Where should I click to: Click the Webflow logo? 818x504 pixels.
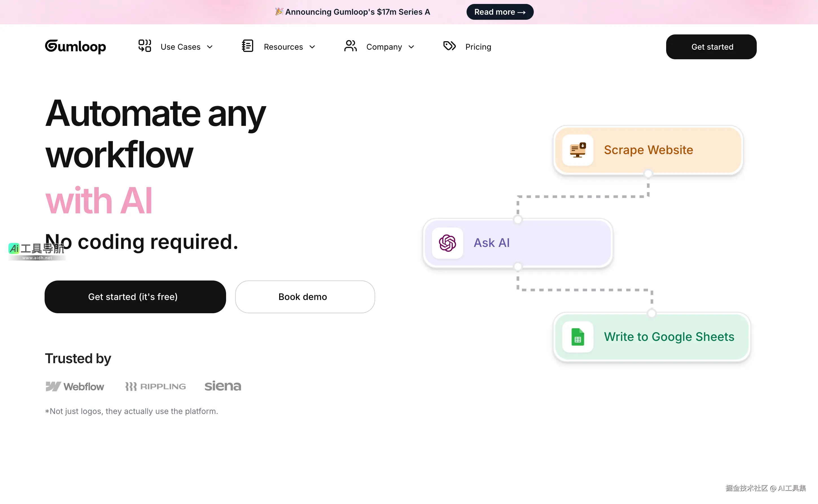pyautogui.click(x=75, y=386)
